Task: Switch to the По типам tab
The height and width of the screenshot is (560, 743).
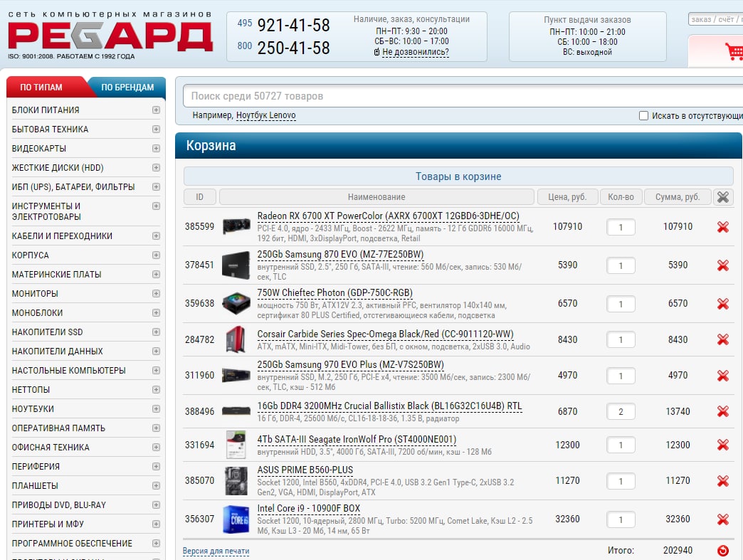Action: 41,88
